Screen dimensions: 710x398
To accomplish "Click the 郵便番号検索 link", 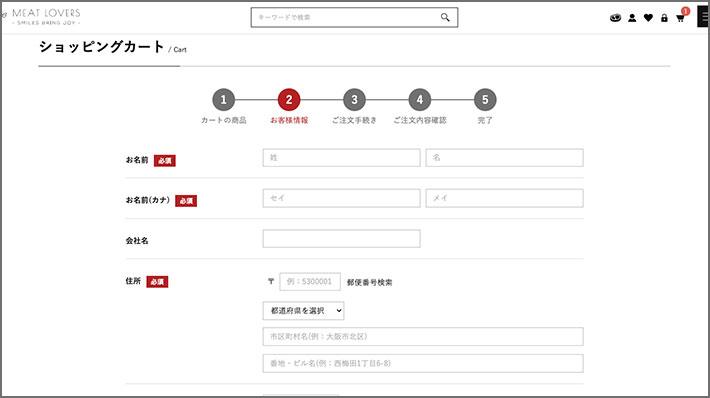I will tap(369, 282).
